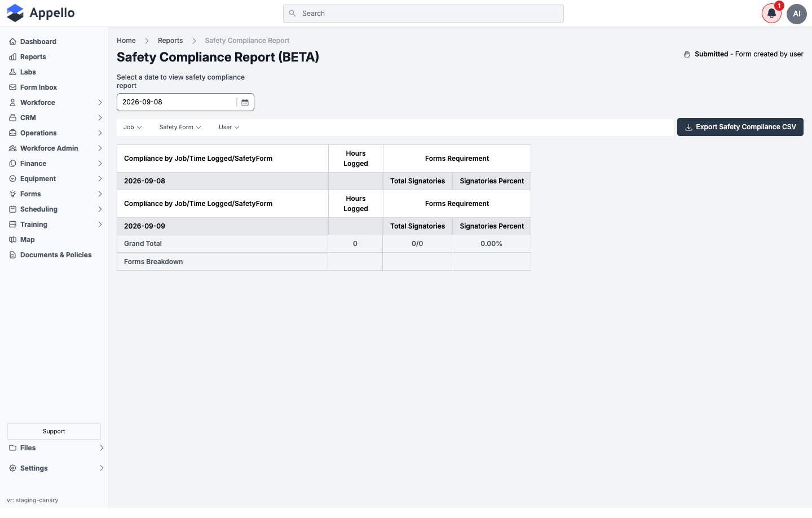Click the Dashboard home icon
Screen dimensions: 812x518
[x=12, y=42]
